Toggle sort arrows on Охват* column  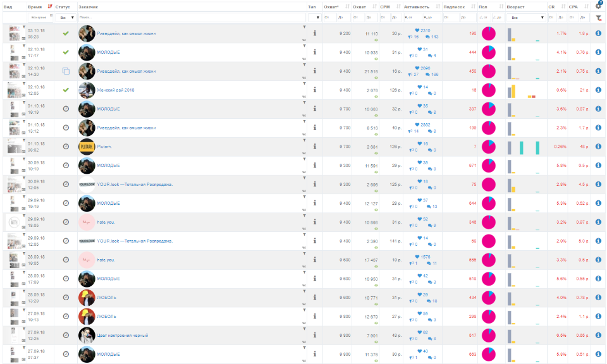347,6
